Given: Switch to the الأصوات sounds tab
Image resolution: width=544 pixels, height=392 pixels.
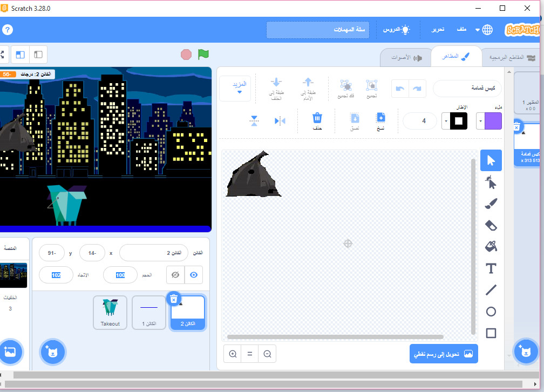Looking at the screenshot, I should [x=406, y=57].
